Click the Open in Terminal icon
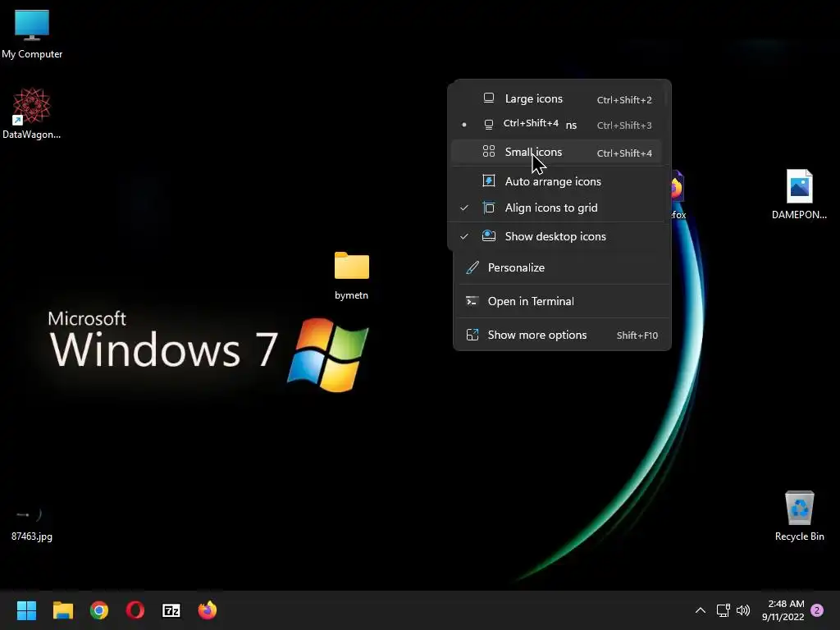 coord(472,301)
